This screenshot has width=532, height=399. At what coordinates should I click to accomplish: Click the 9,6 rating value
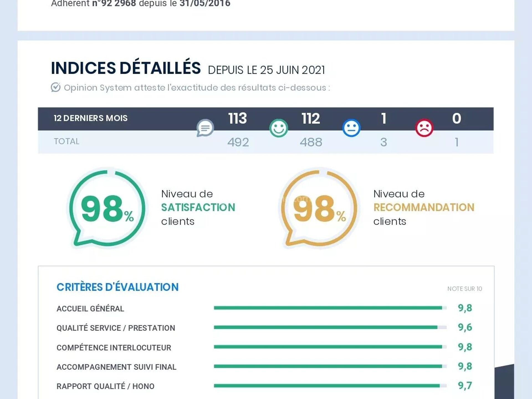(465, 327)
